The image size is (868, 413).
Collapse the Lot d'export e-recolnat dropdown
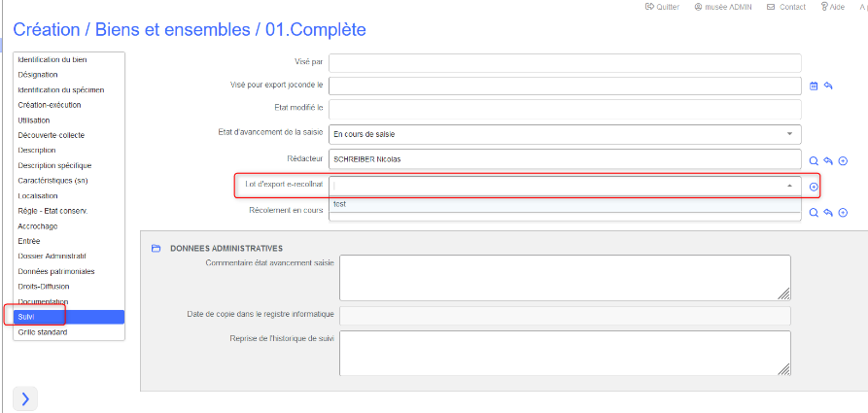click(x=789, y=186)
